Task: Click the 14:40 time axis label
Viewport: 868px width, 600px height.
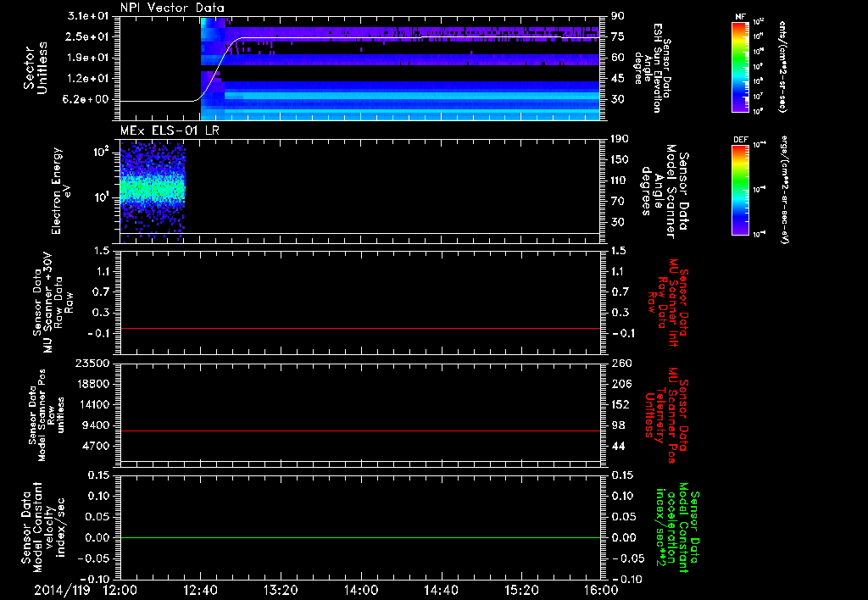Action: [441, 590]
